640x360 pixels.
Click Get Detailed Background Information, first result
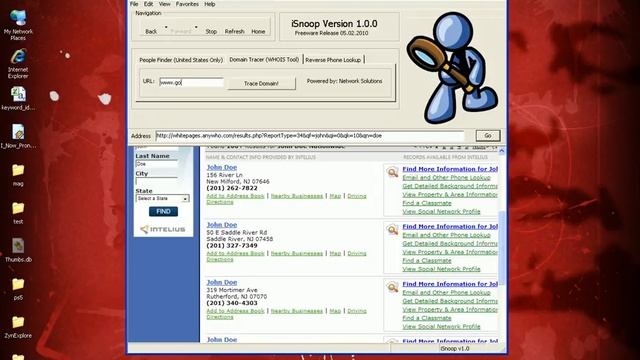[450, 186]
